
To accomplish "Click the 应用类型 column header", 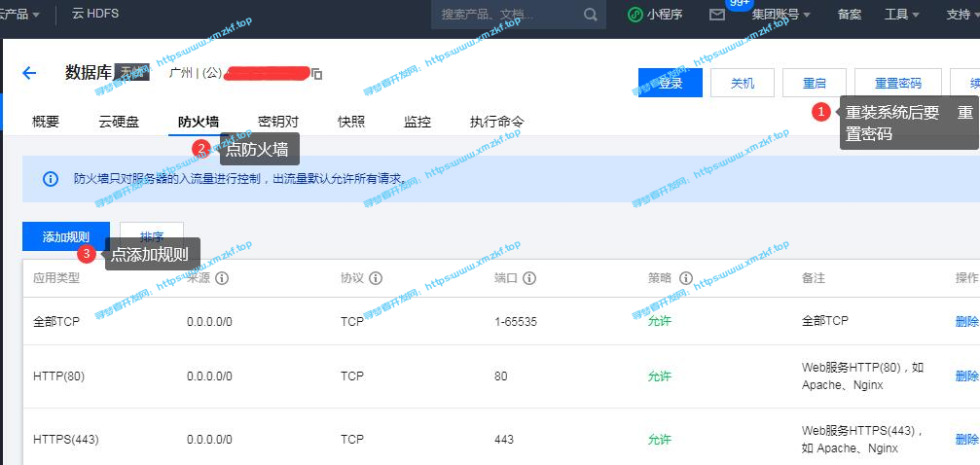I will tap(56, 278).
